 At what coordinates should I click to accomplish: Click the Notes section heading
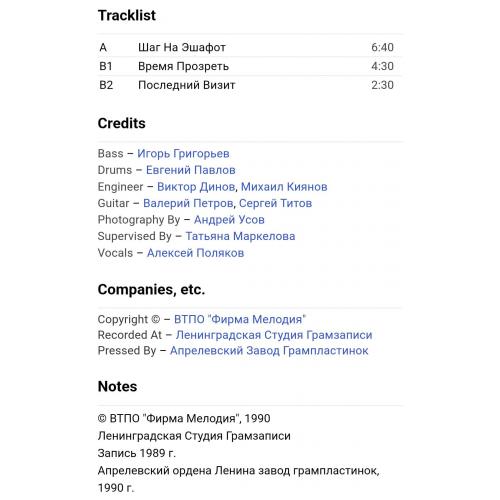pos(117,386)
